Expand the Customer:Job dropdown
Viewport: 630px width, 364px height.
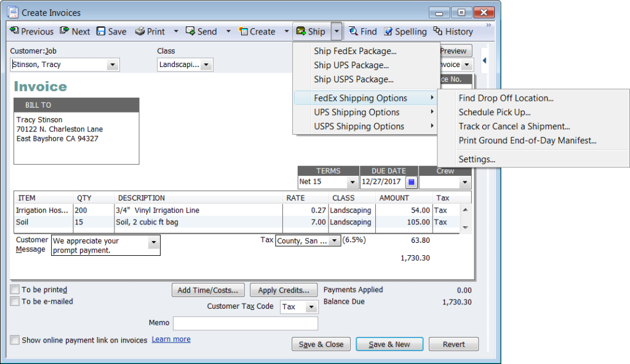(x=112, y=65)
